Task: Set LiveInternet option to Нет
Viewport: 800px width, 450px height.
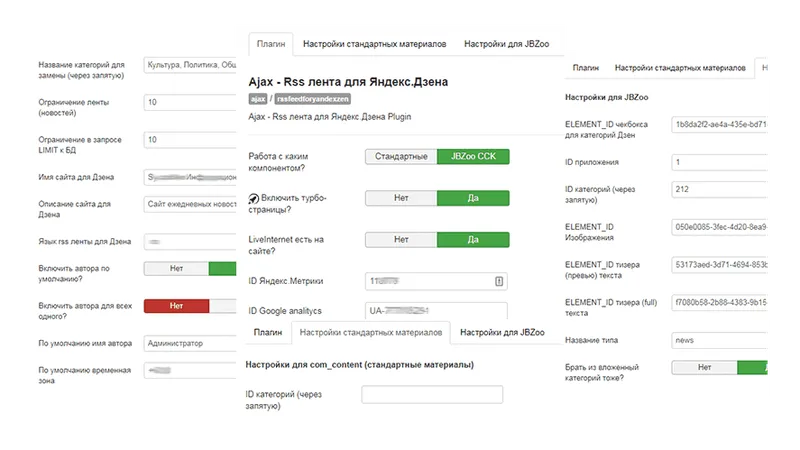Action: click(x=401, y=239)
